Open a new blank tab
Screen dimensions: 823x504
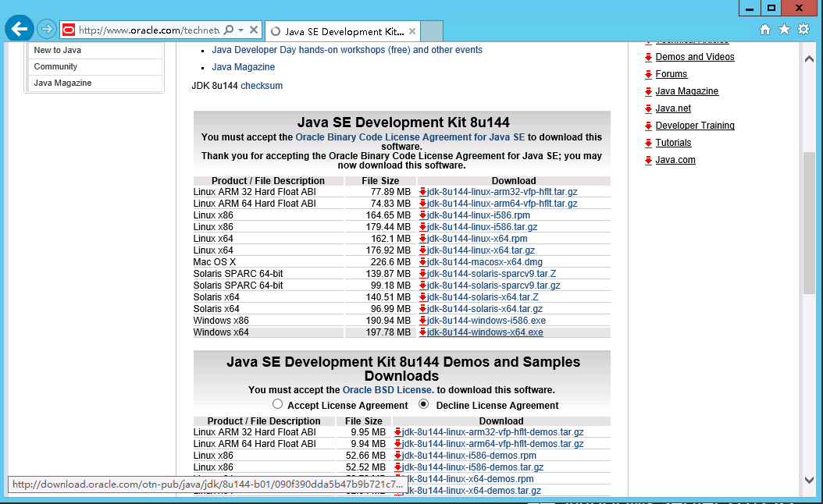[x=432, y=31]
